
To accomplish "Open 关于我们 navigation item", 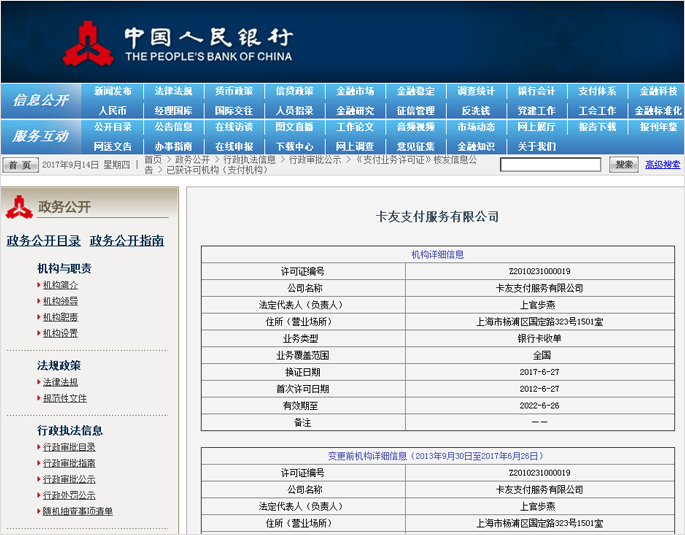I will [536, 146].
